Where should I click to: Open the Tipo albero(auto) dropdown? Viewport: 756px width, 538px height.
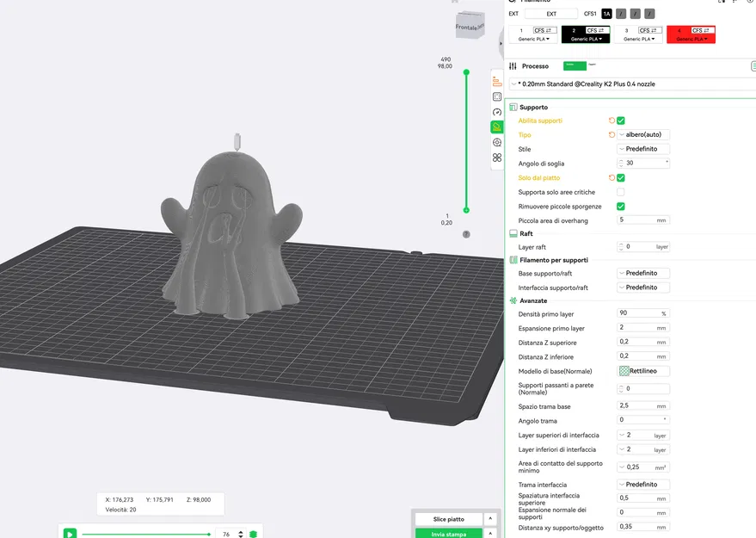(x=642, y=134)
